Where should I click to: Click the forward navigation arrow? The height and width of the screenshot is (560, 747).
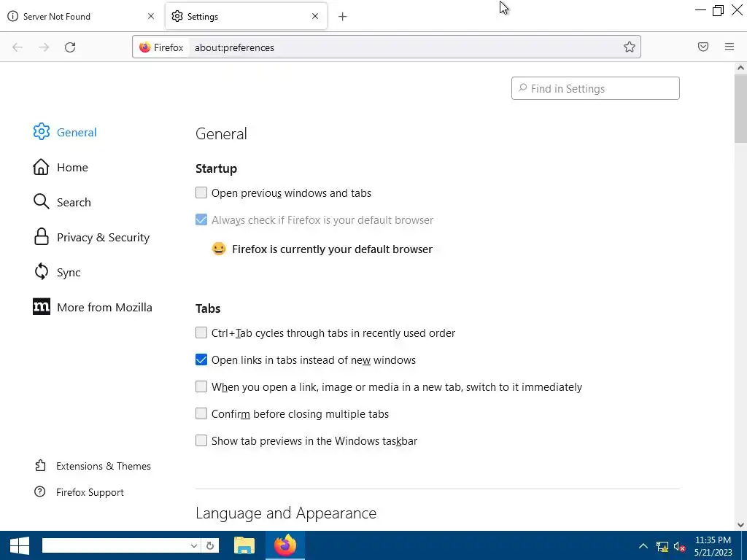pos(44,47)
